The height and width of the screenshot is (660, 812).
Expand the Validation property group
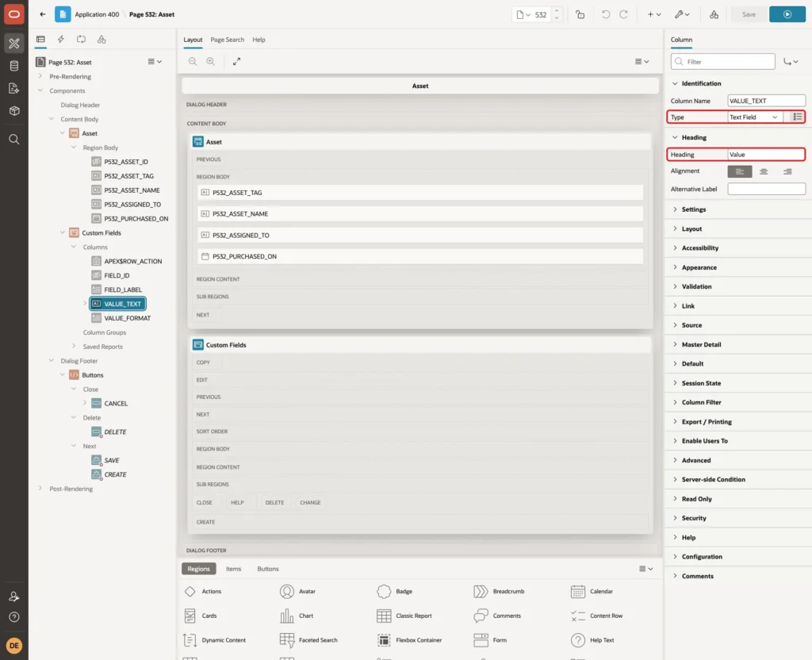[676, 286]
